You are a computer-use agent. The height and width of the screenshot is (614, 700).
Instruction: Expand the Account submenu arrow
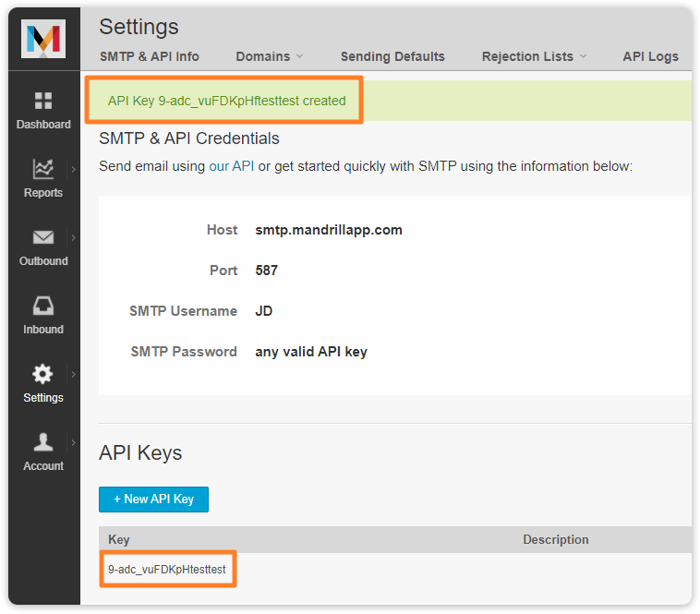tap(73, 442)
